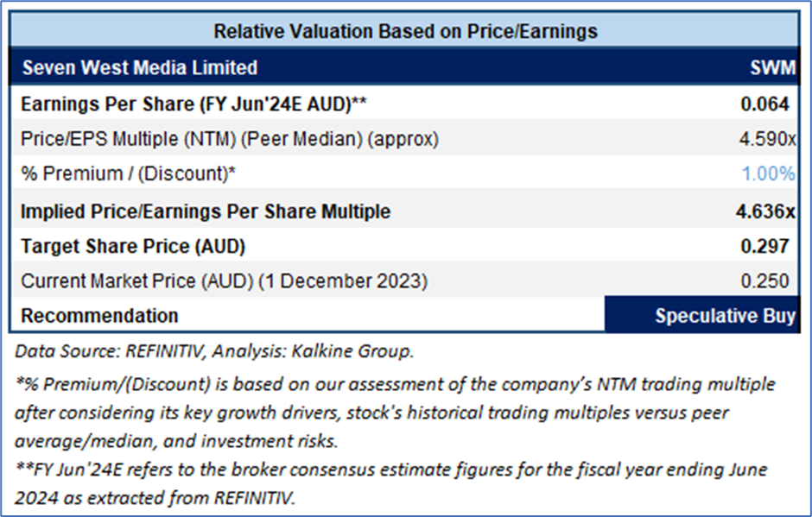Select the Current Market Price (AUD) label

pos(224,281)
